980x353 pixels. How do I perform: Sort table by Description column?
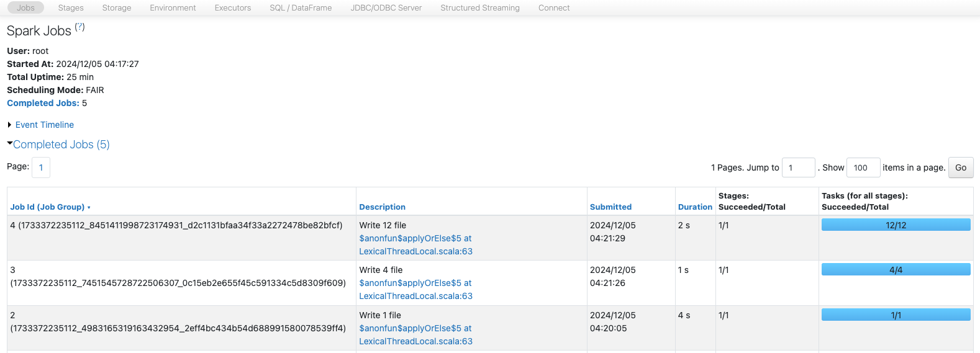tap(382, 207)
